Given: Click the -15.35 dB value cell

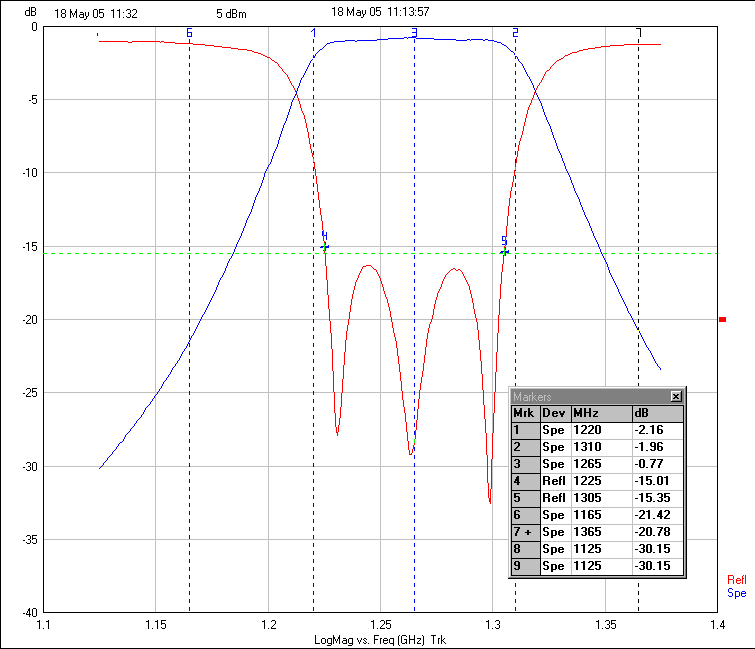Looking at the screenshot, I should (658, 498).
